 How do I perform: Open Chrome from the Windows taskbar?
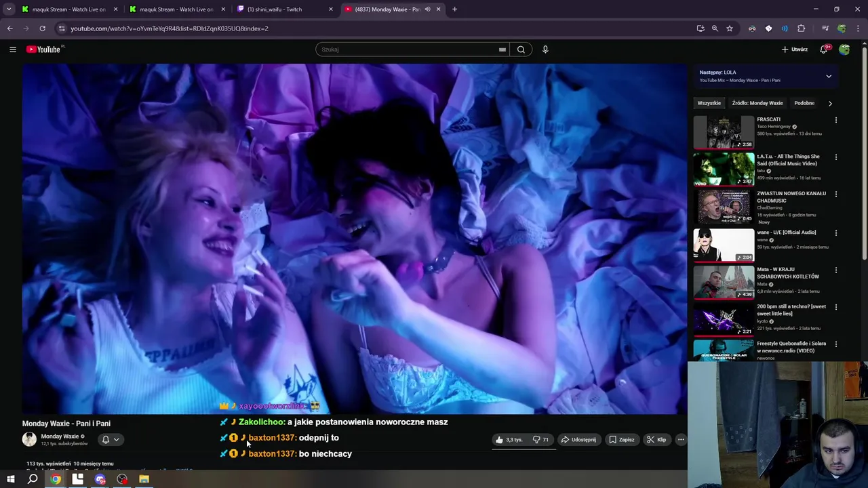56,479
